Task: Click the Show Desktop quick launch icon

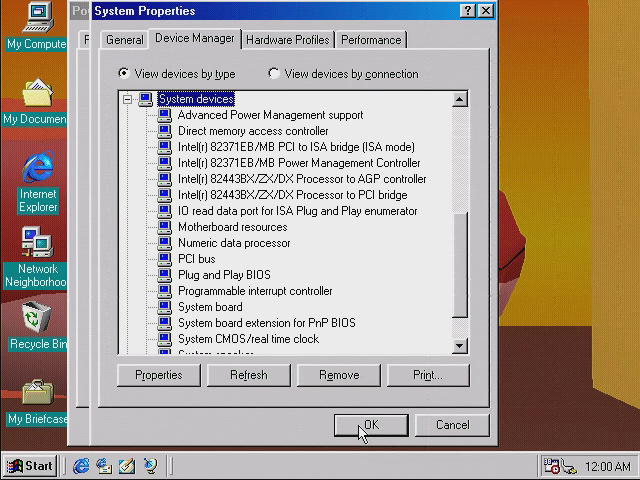Action: click(x=127, y=466)
